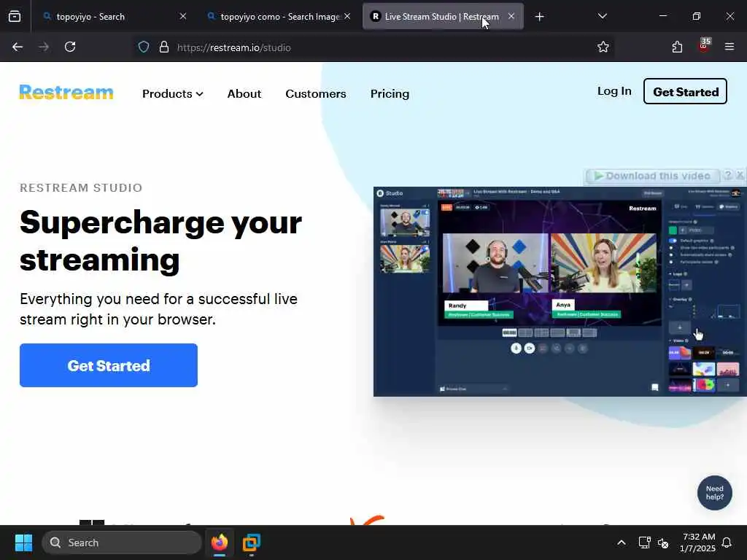Screen dimensions: 747x560
Task: Expand the list all tabs chevron
Action: tap(602, 17)
